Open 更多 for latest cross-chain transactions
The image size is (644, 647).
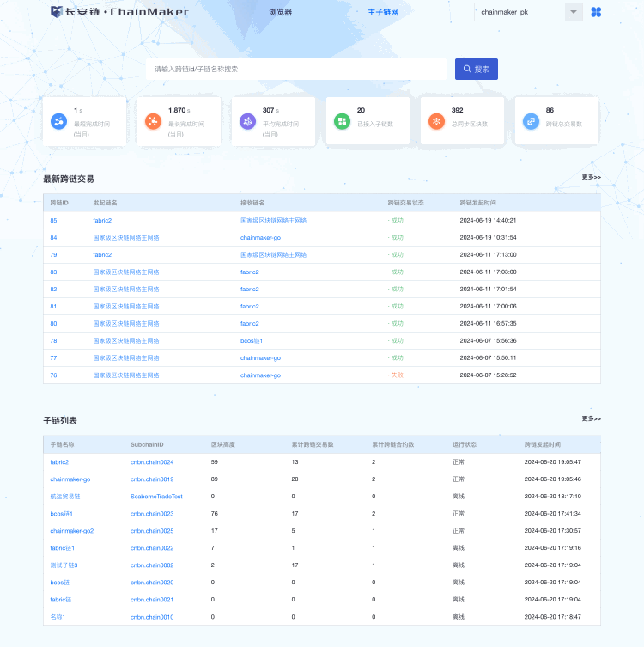tap(591, 177)
